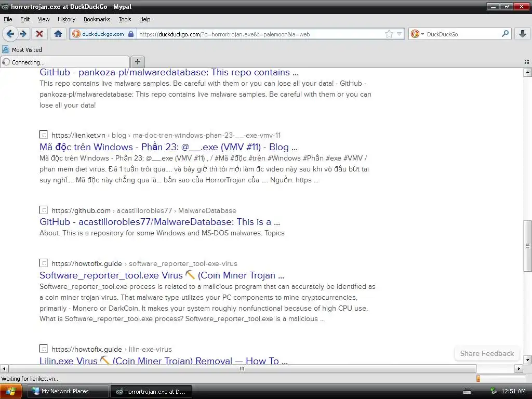Click the vertical scrollbar down arrow
This screenshot has height=399, width=532.
[x=527, y=360]
